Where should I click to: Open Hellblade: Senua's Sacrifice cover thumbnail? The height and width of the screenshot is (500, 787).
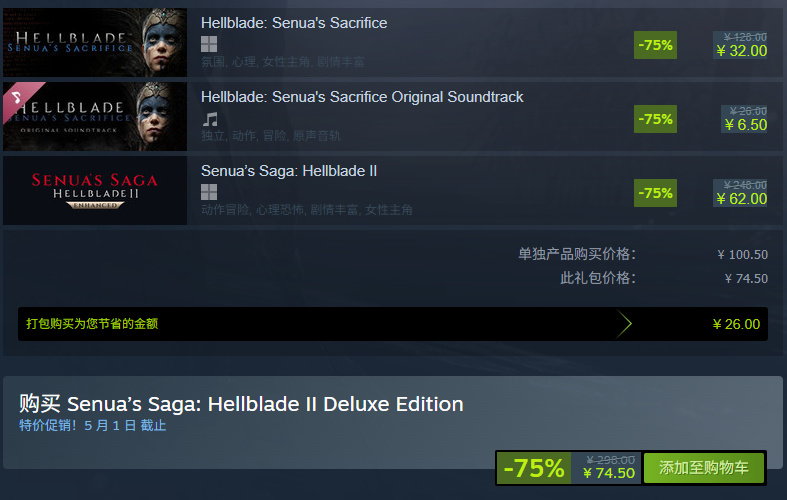click(95, 42)
